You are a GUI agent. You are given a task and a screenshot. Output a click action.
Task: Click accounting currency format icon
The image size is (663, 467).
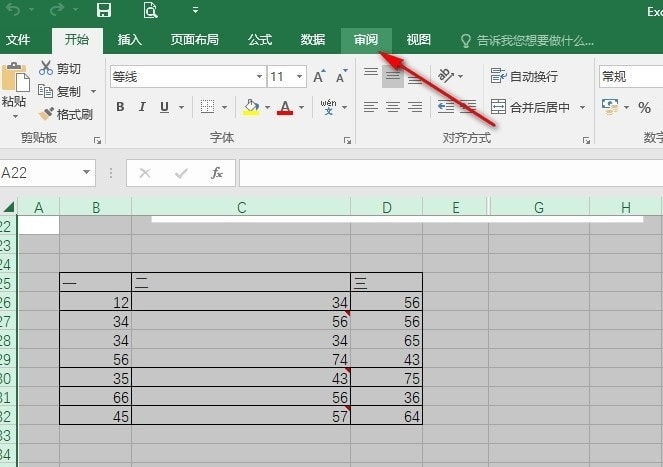(x=610, y=107)
